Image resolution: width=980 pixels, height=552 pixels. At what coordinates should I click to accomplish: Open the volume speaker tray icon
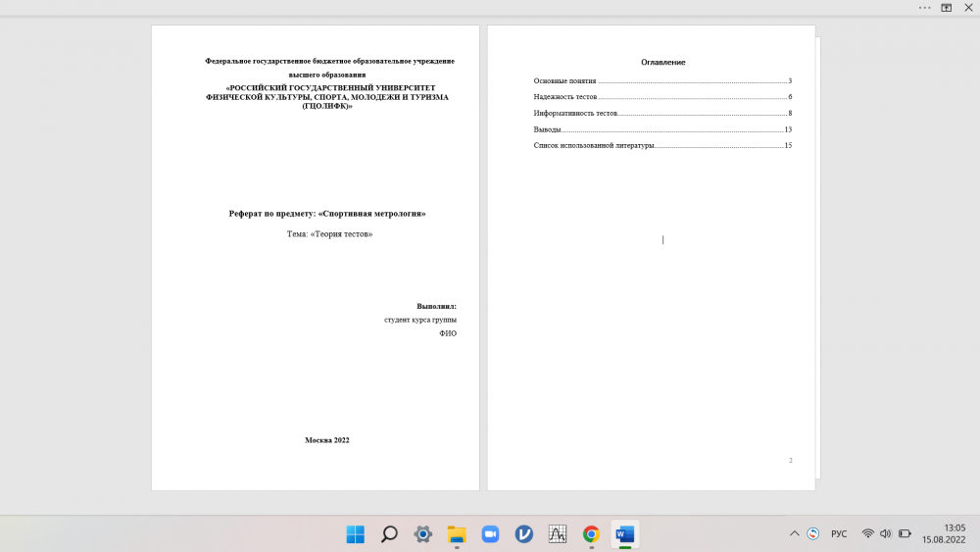coord(886,533)
